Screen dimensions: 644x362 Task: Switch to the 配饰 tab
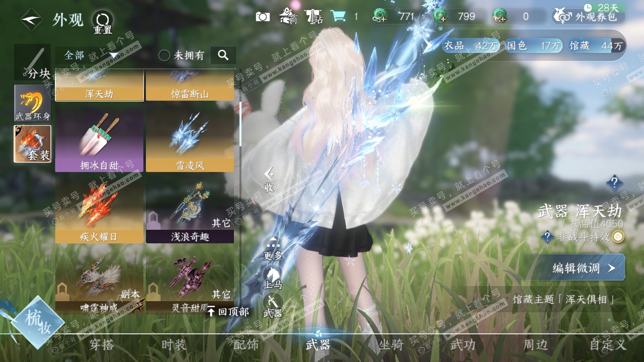click(246, 344)
